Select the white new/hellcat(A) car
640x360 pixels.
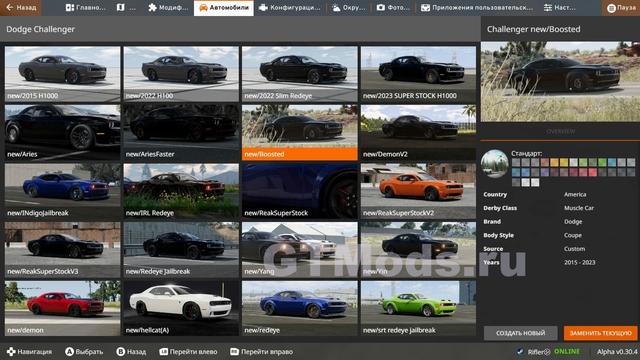point(181,308)
